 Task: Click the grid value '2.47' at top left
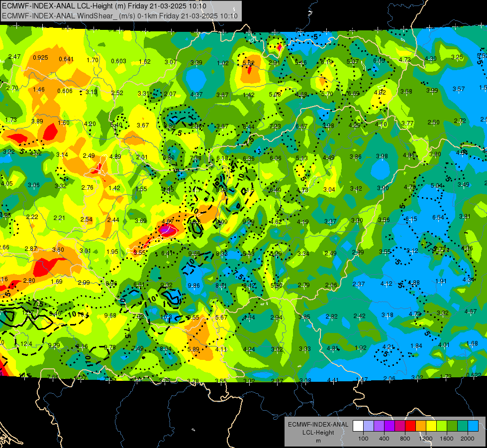(x=14, y=57)
